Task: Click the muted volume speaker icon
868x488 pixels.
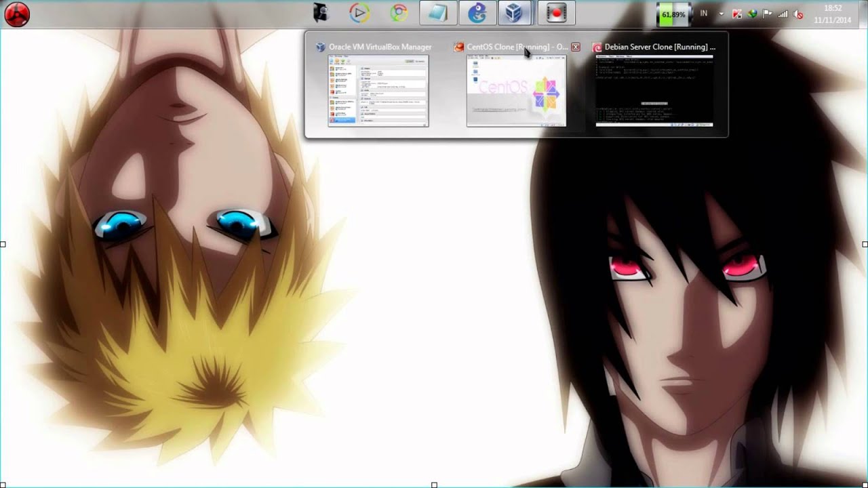Action: [798, 14]
